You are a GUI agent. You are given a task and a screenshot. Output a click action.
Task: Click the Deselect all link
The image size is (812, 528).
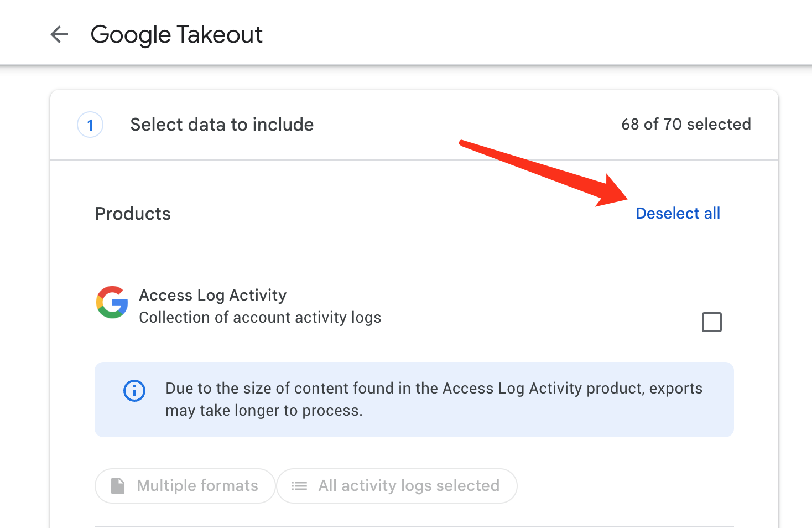tap(678, 213)
